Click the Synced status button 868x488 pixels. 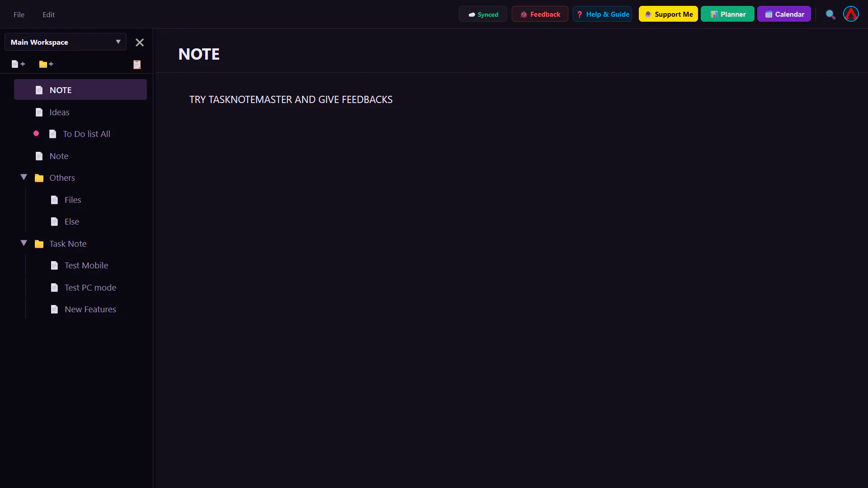[x=483, y=14]
